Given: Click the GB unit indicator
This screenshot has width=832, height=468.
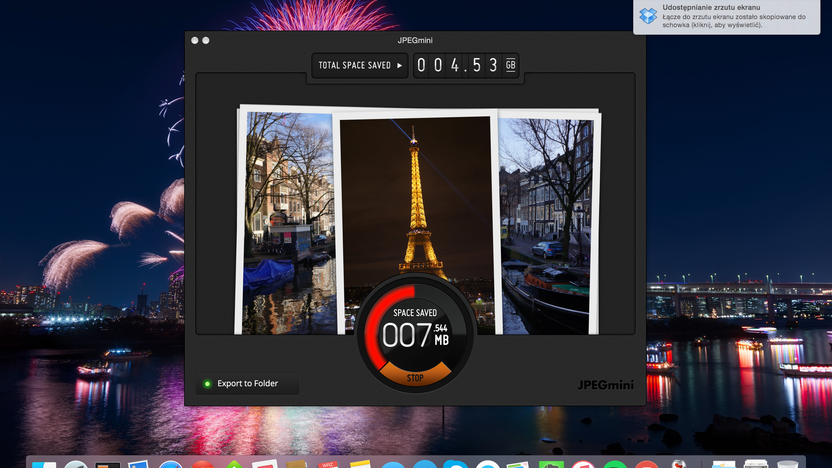Looking at the screenshot, I should tap(510, 65).
